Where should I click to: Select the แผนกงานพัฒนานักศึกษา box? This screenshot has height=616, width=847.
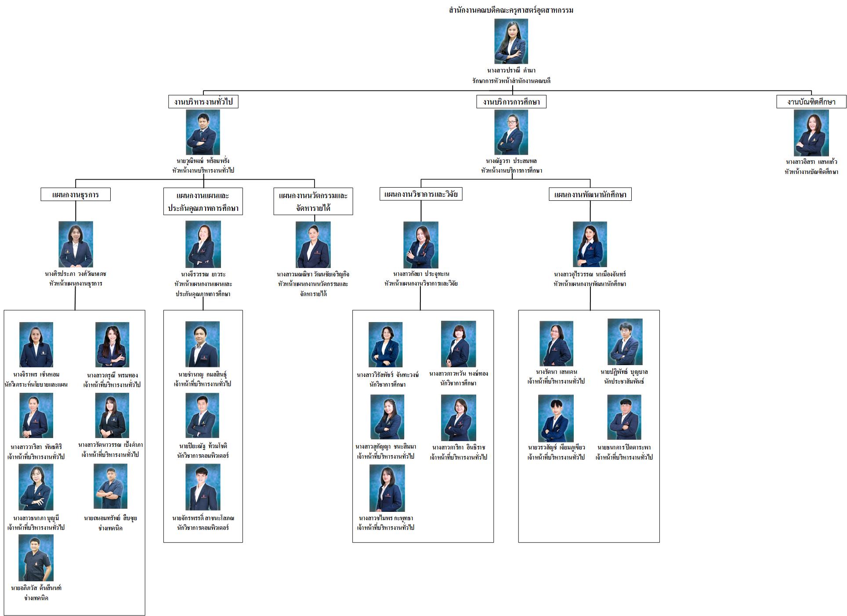pyautogui.click(x=590, y=194)
